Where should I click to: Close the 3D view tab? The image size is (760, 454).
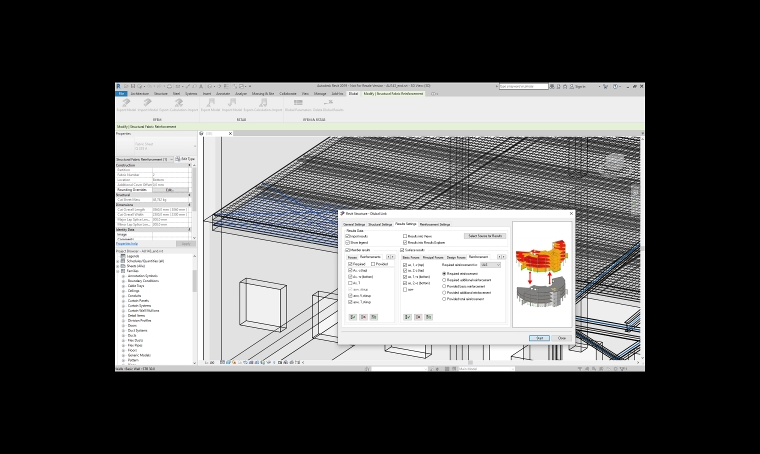pos(230,133)
